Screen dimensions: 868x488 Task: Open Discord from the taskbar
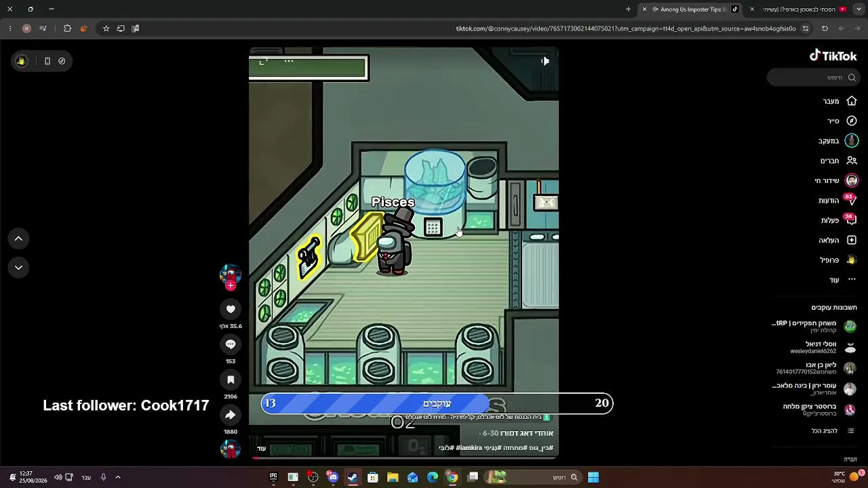tap(333, 477)
